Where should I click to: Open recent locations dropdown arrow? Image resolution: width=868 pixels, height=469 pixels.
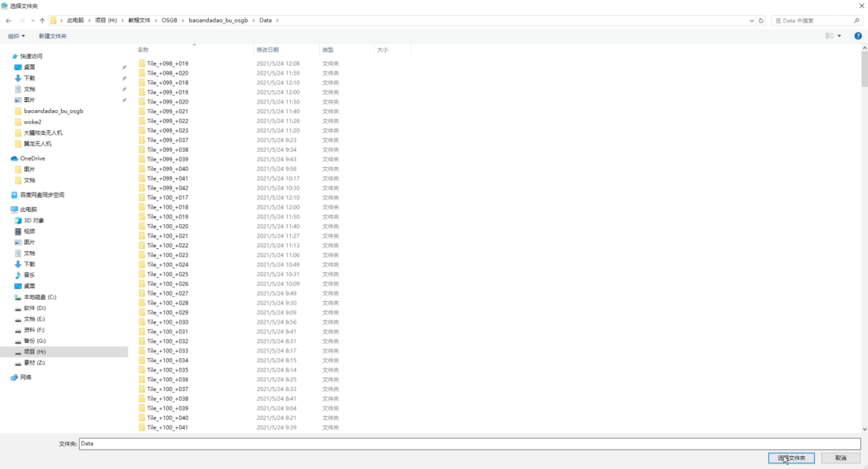[x=33, y=20]
